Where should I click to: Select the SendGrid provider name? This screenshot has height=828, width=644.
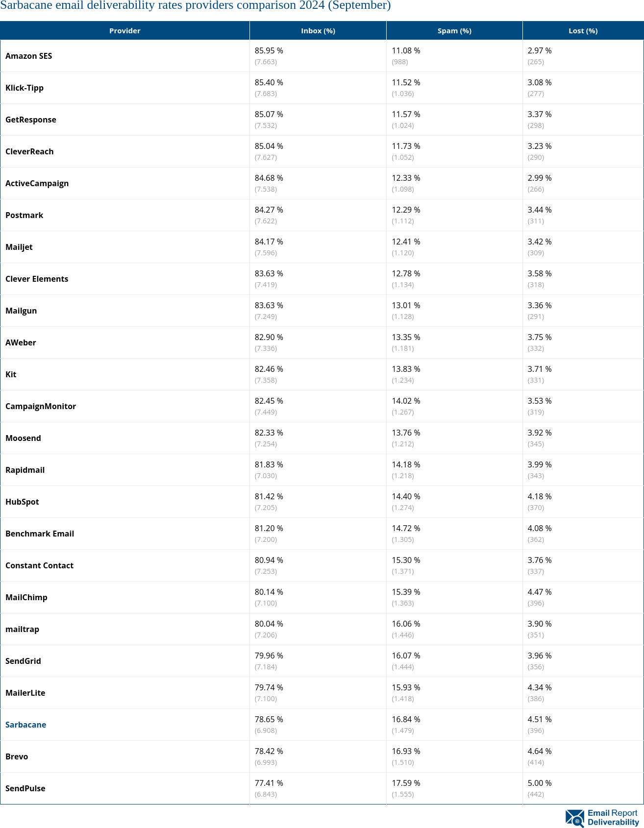23,661
